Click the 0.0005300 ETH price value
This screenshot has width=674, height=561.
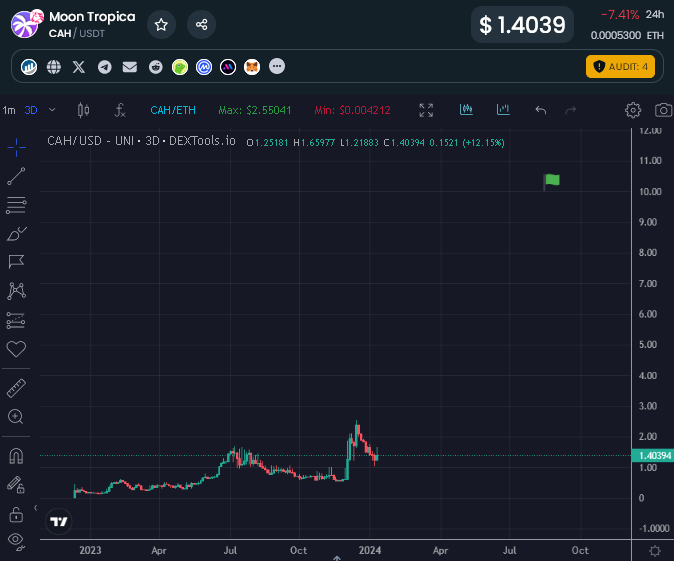pos(627,35)
